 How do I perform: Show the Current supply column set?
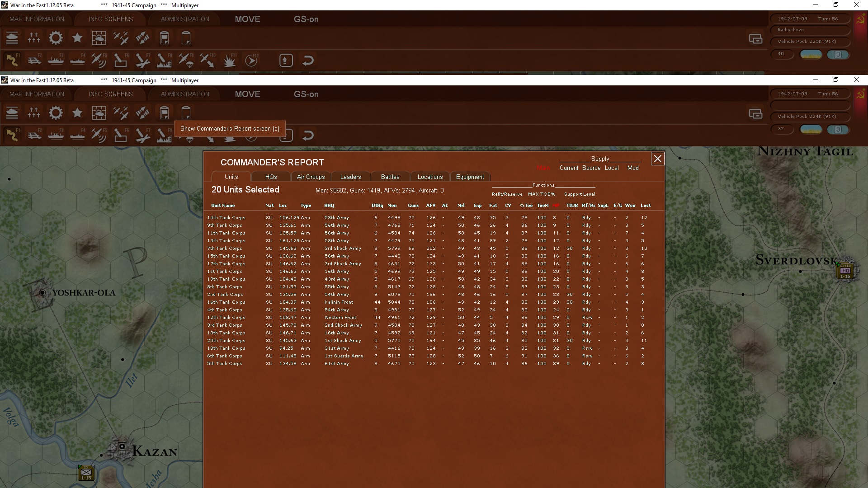[569, 168]
